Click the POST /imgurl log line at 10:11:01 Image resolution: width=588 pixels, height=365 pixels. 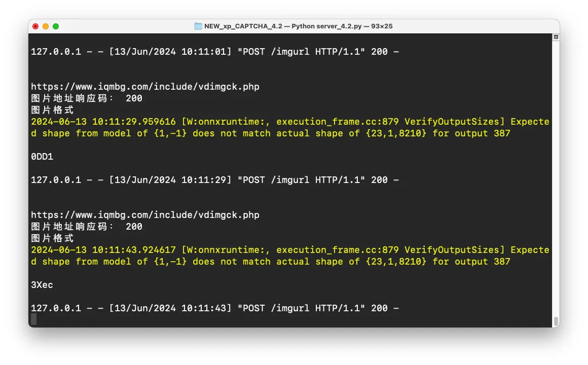click(x=215, y=52)
